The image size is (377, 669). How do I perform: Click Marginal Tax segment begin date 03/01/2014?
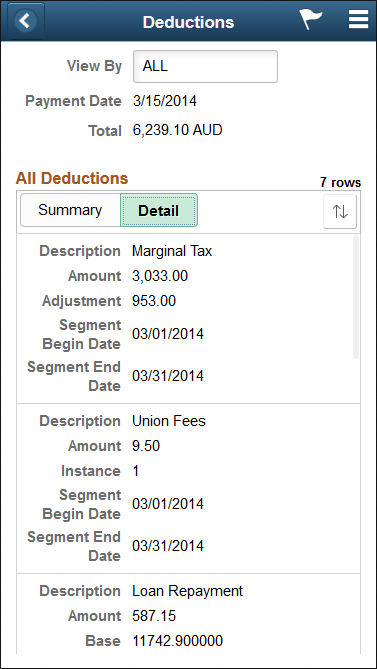168,334
